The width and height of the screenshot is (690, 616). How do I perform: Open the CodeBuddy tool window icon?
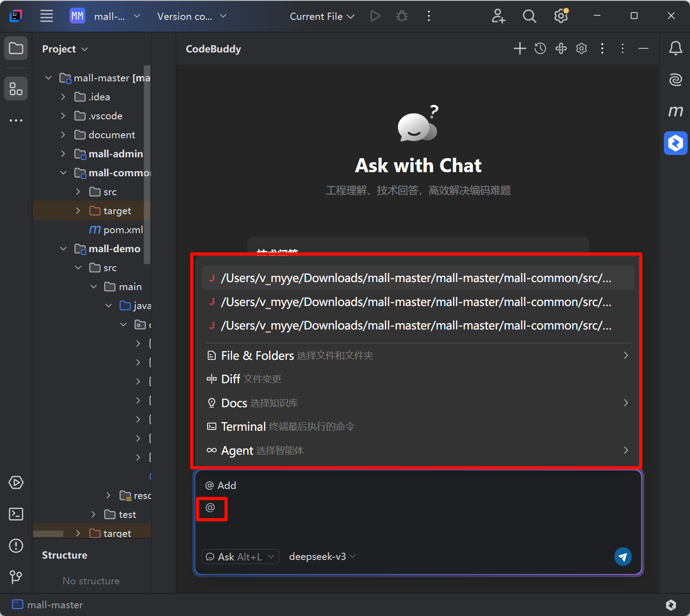tap(676, 143)
